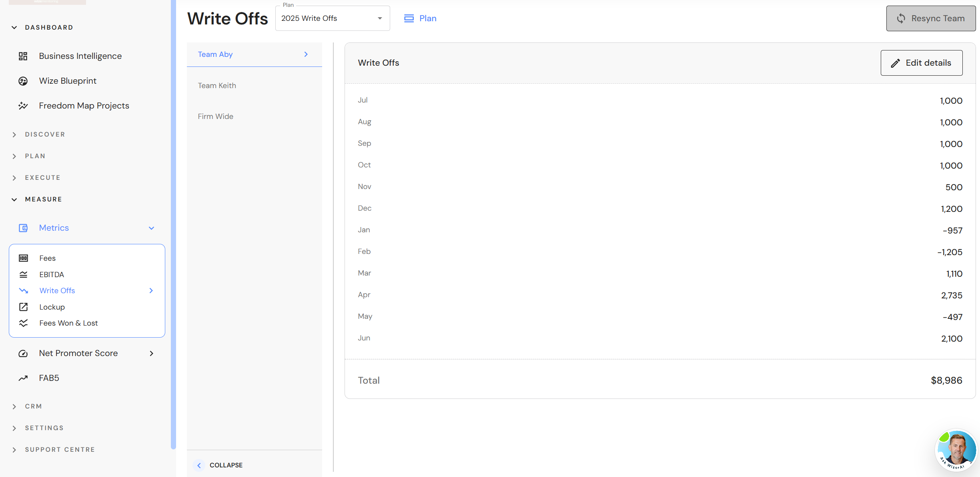This screenshot has width=980, height=477.
Task: Open the Ask WizeAI chat avatar
Action: click(956, 450)
